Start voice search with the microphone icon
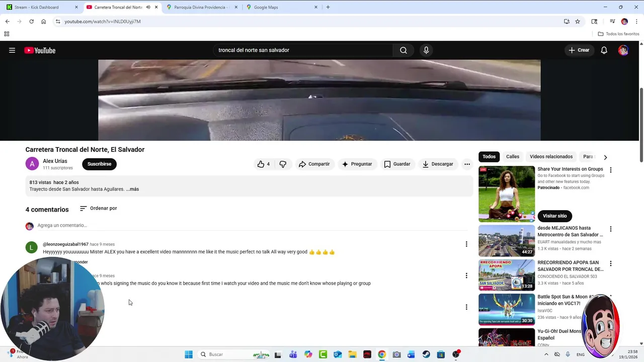This screenshot has height=362, width=644. tap(426, 50)
